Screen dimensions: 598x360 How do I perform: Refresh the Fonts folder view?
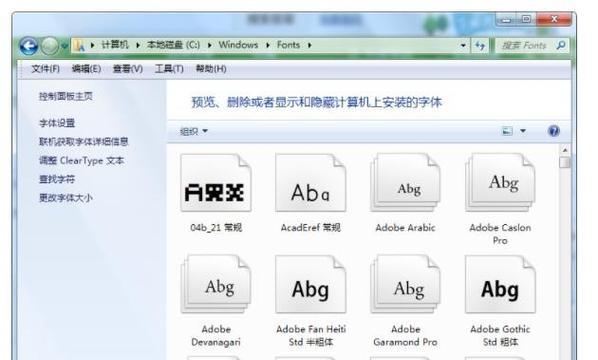point(480,46)
